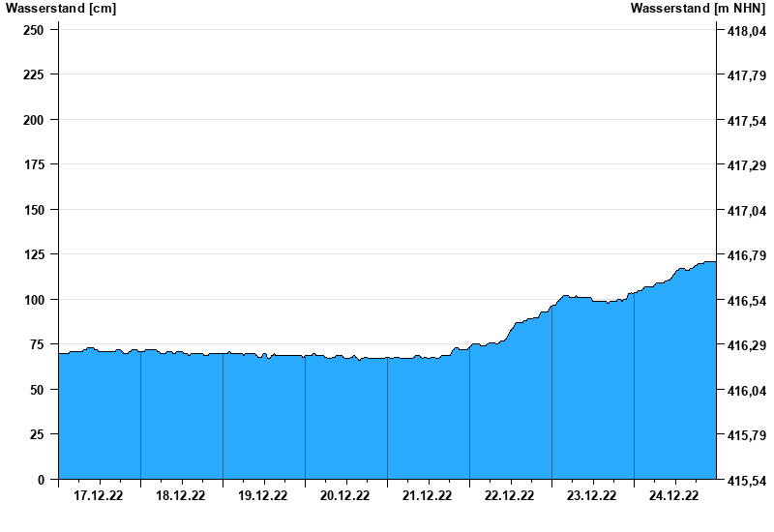Select the 125 value on left axis

(x=33, y=254)
